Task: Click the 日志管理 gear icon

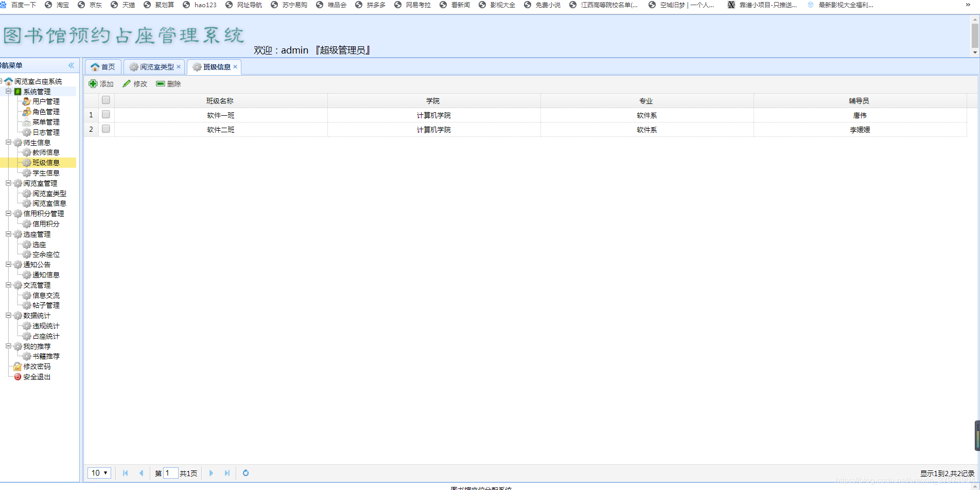Action: pyautogui.click(x=27, y=132)
